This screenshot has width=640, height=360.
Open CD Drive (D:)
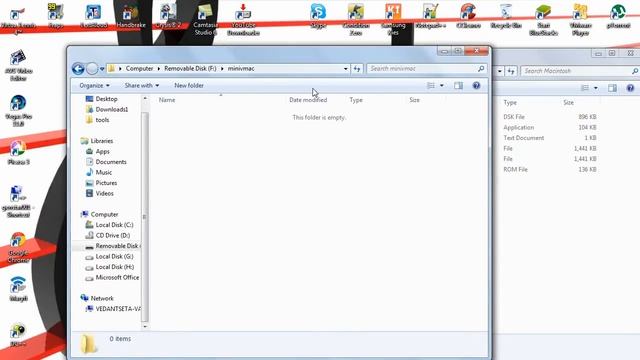click(108, 236)
